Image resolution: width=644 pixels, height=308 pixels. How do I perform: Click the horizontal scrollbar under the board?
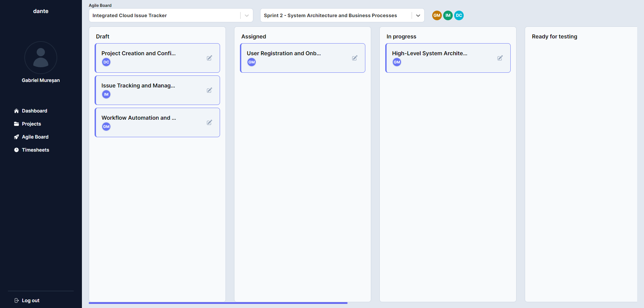218,303
